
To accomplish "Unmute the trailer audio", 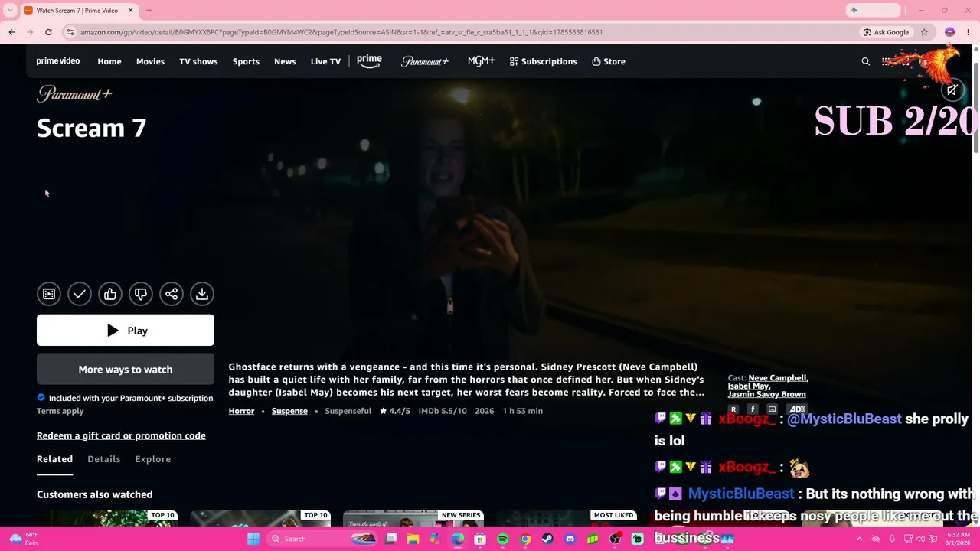I will [x=952, y=90].
